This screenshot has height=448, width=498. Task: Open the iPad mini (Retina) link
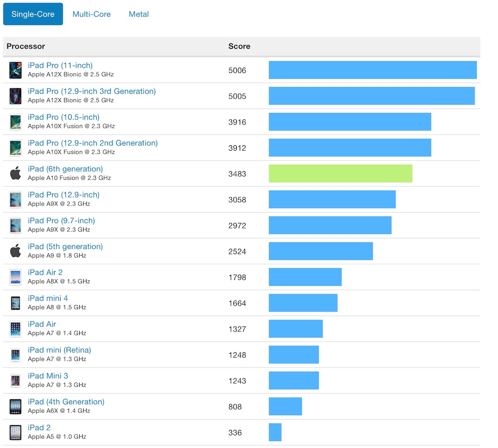click(x=59, y=350)
